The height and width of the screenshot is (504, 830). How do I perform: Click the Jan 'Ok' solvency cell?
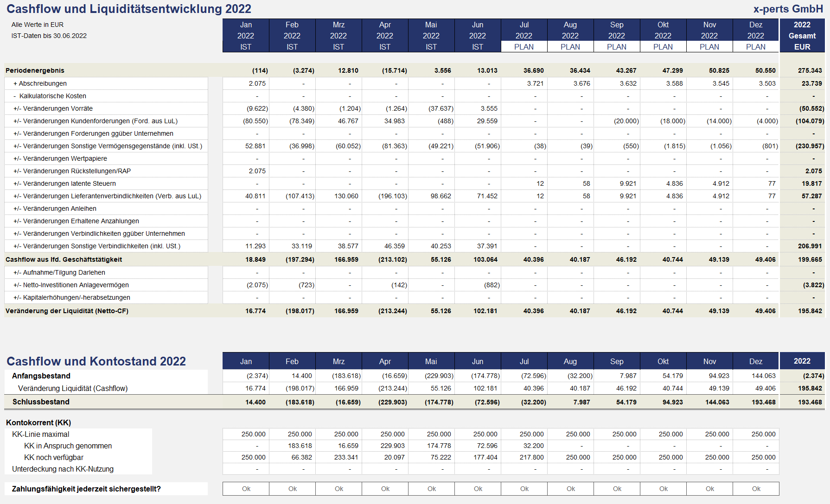(246, 489)
